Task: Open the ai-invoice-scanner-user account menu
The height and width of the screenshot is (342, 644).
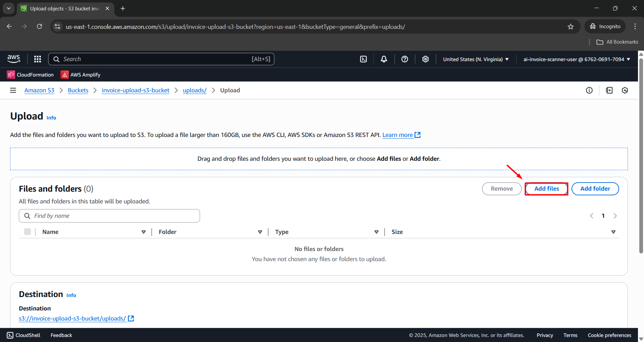Action: [576, 59]
